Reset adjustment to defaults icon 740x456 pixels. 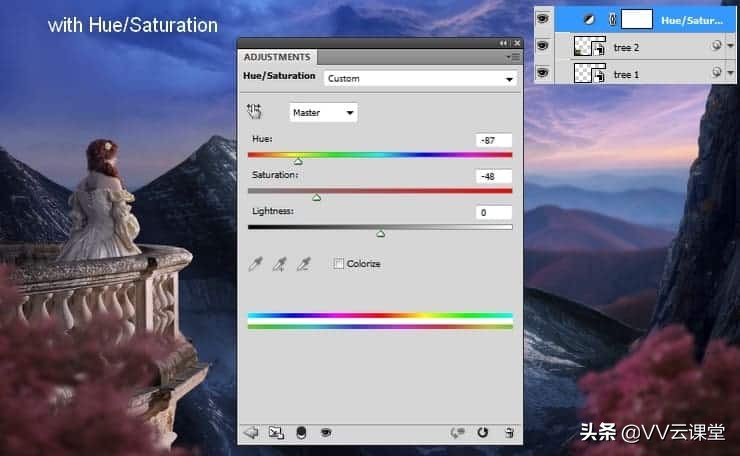pos(483,432)
